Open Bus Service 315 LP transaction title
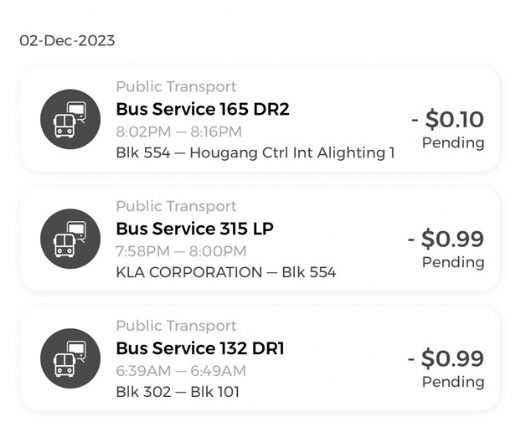520x432 pixels. point(195,229)
